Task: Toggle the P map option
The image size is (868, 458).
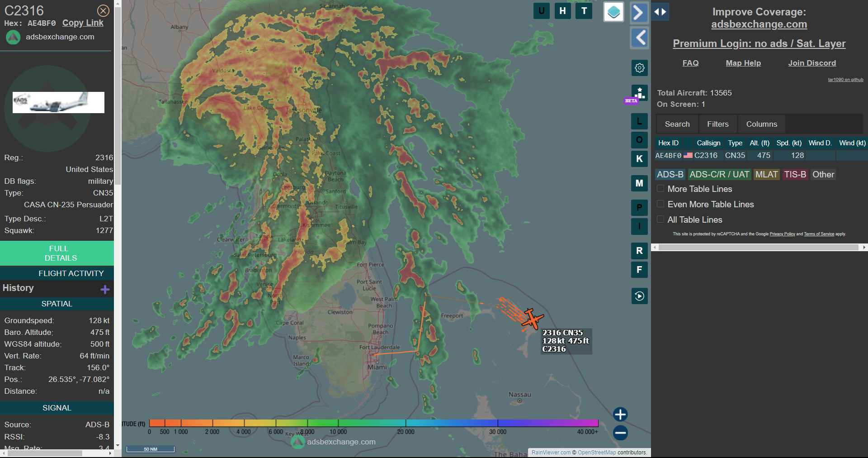Action: (639, 208)
